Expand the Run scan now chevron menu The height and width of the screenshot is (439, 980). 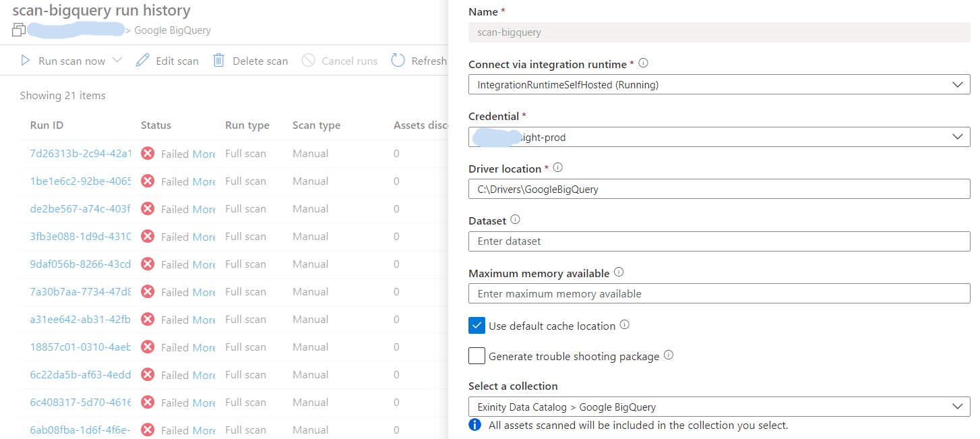tap(117, 61)
